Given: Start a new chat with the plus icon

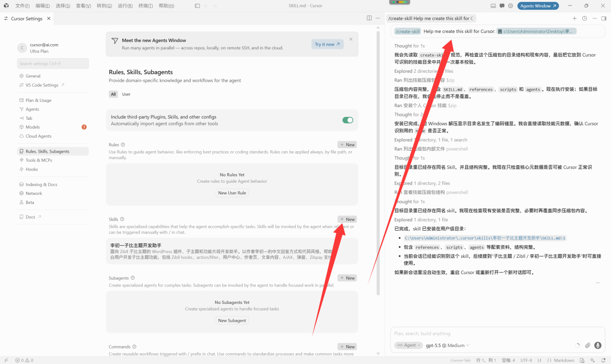Looking at the screenshot, I should [x=574, y=18].
